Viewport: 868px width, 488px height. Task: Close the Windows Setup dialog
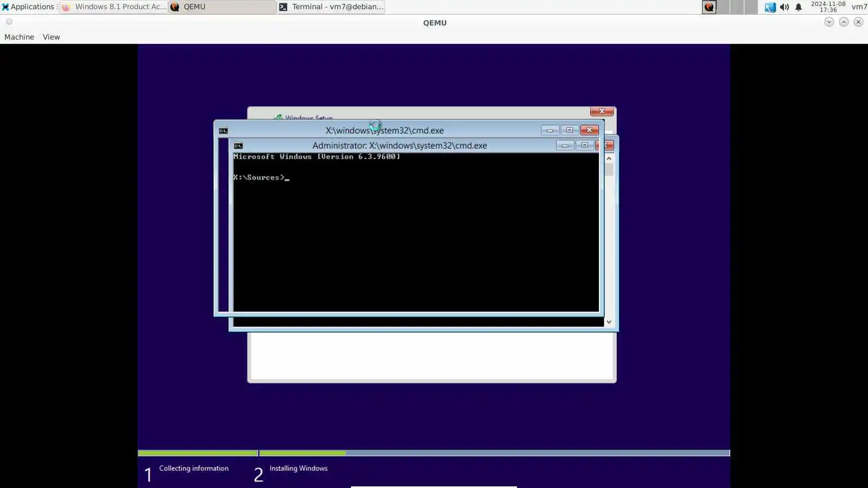tap(602, 111)
